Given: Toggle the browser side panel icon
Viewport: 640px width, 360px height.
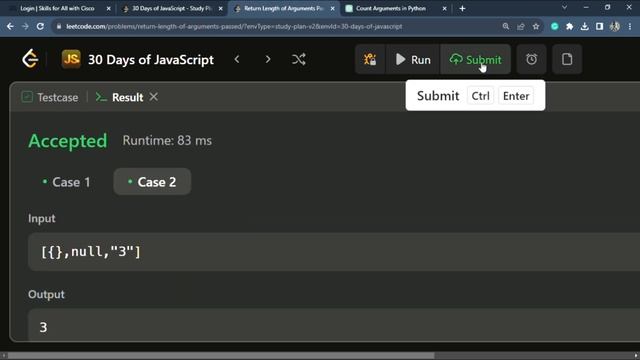Looking at the screenshot, I should (x=599, y=26).
